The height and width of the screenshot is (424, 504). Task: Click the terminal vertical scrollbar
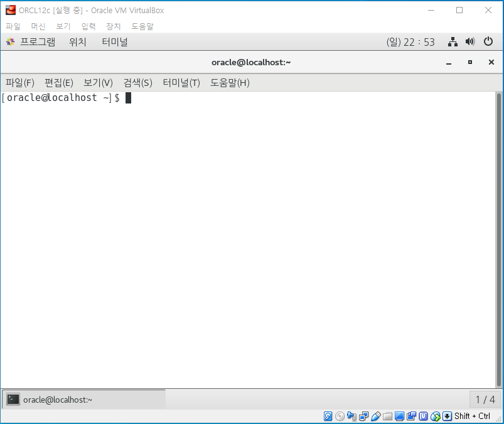pyautogui.click(x=498, y=240)
